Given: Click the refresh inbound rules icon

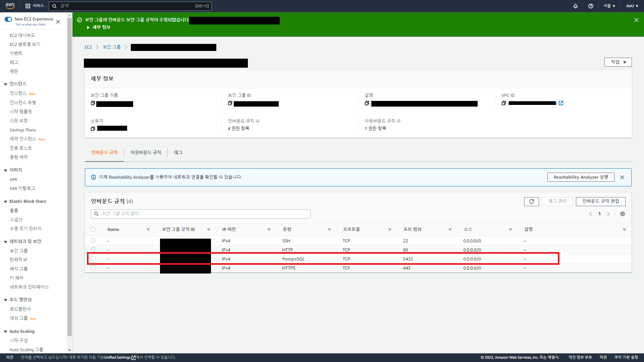Looking at the screenshot, I should coord(531,201).
